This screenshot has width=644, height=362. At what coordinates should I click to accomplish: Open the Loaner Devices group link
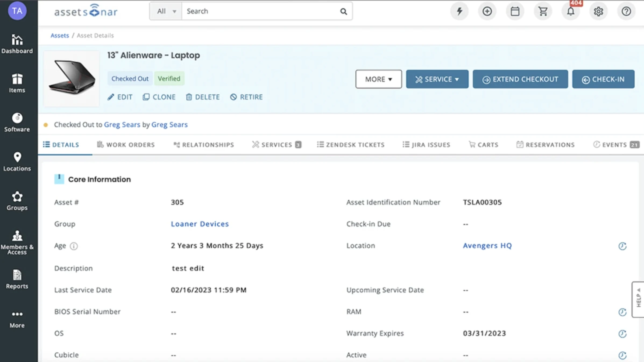200,224
